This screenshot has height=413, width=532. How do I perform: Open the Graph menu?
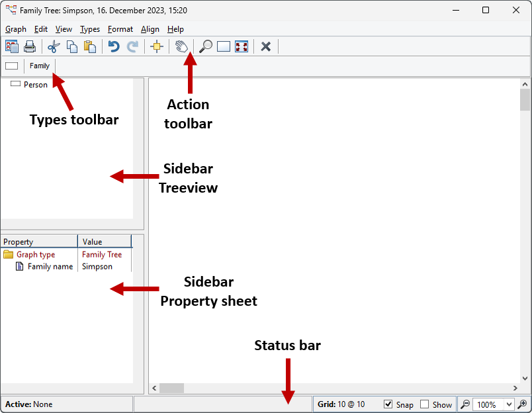point(15,29)
